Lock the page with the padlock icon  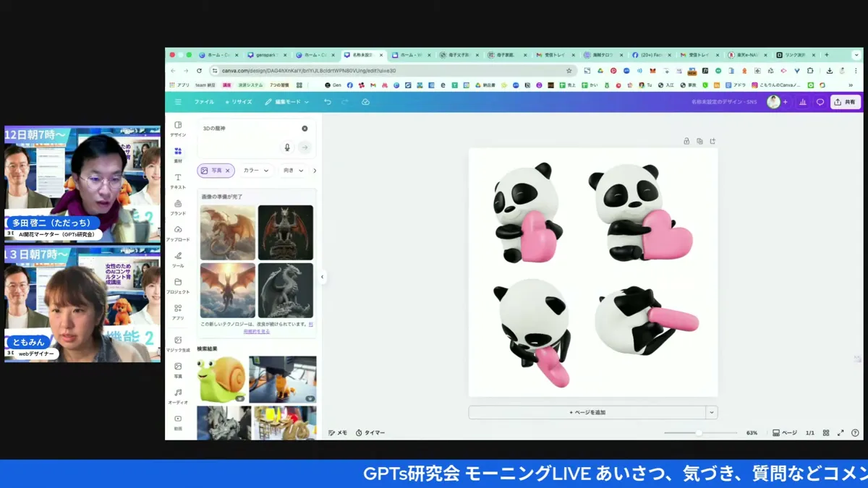tap(686, 141)
